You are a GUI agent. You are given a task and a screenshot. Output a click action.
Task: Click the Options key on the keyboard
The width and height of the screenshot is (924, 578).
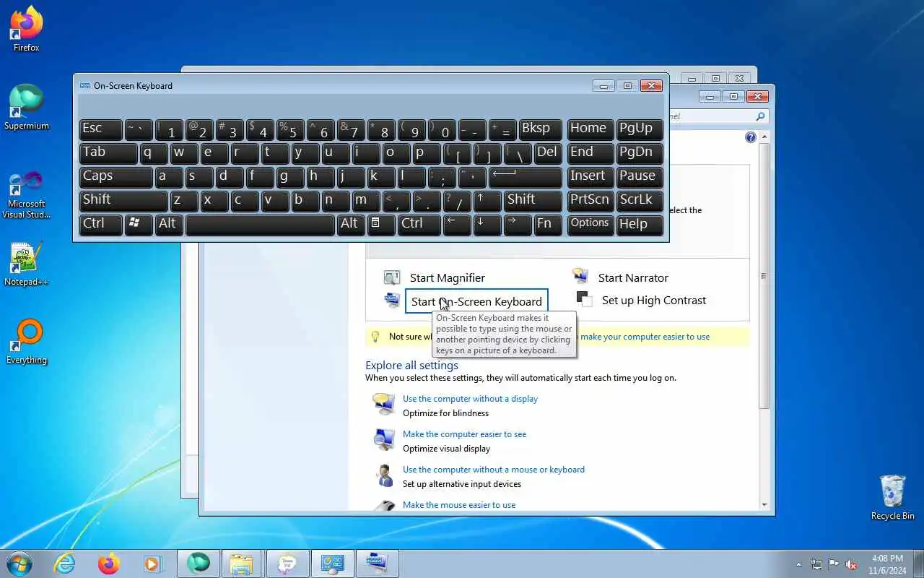tap(590, 224)
